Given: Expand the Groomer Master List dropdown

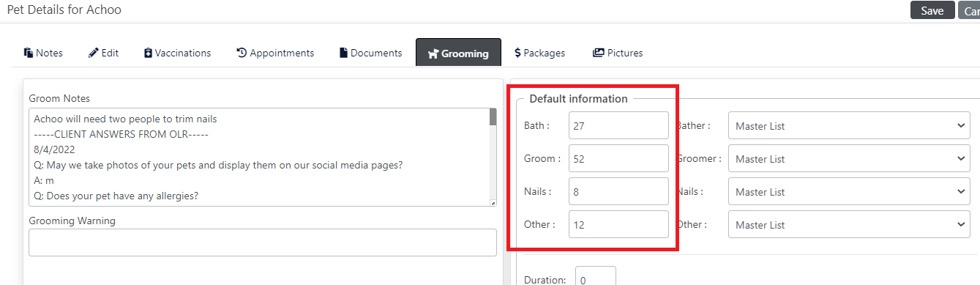Looking at the screenshot, I should [849, 159].
